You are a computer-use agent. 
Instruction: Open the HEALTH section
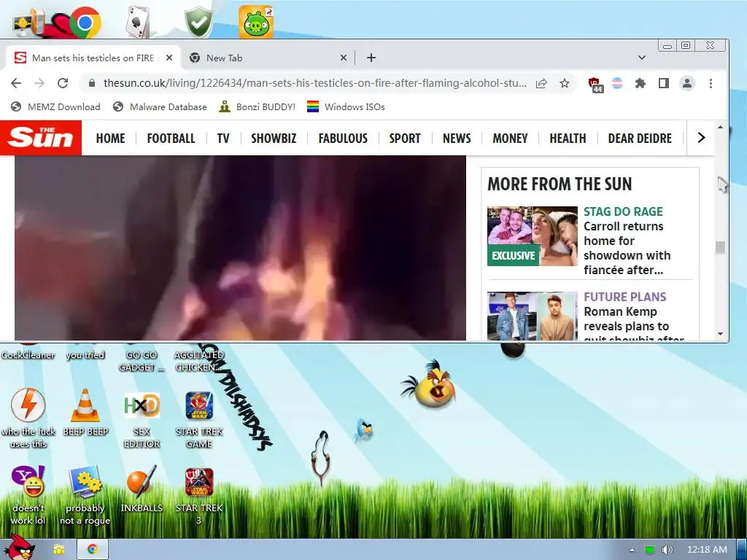point(568,138)
